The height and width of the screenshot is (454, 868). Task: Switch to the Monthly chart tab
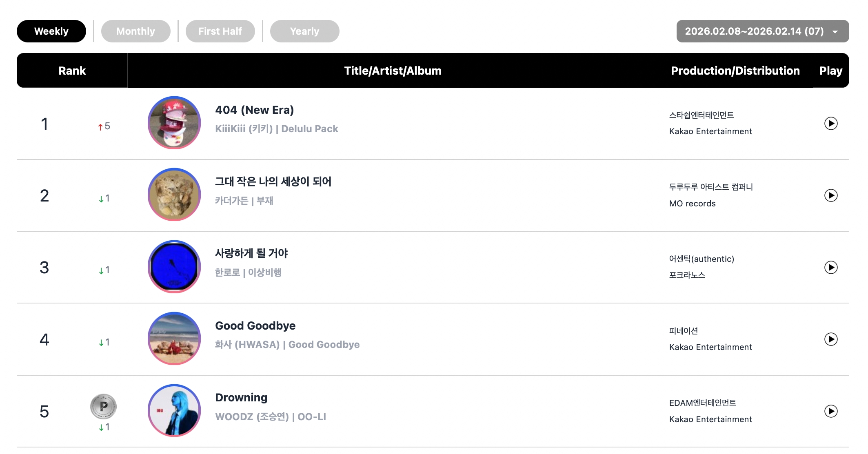(x=135, y=31)
